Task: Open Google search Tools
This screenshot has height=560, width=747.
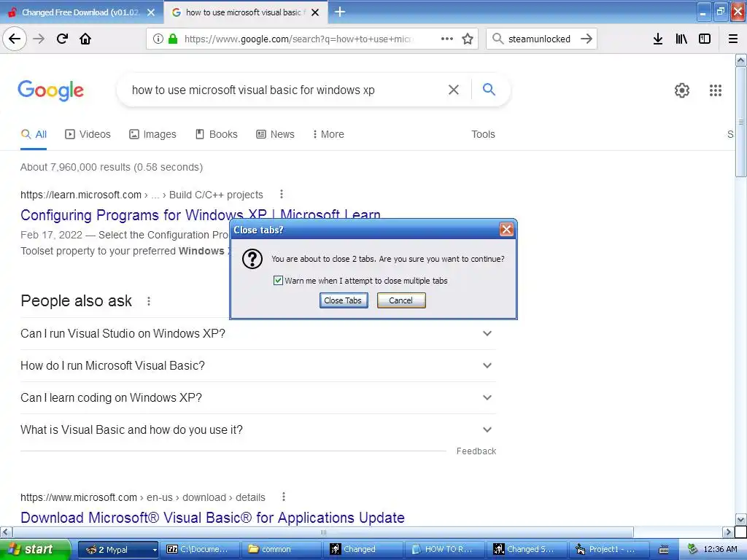Action: pyautogui.click(x=483, y=134)
